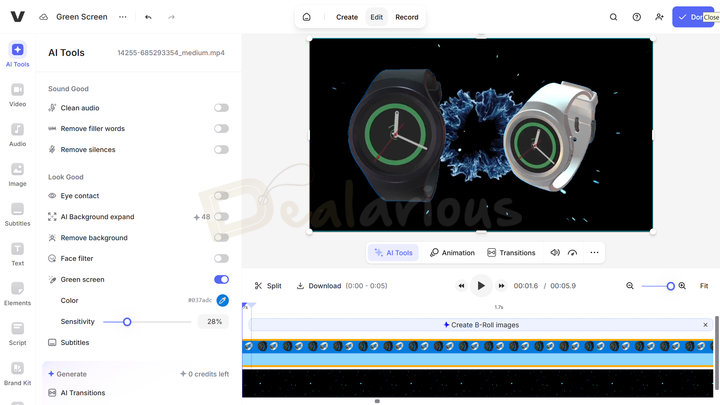Click the undo arrow icon
Screen dimensions: 720x405
149,17
